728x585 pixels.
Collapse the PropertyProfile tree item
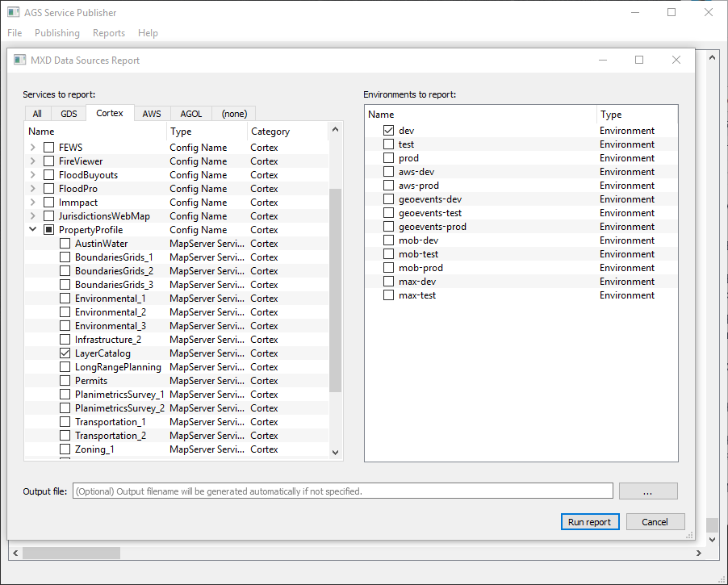[x=33, y=229]
